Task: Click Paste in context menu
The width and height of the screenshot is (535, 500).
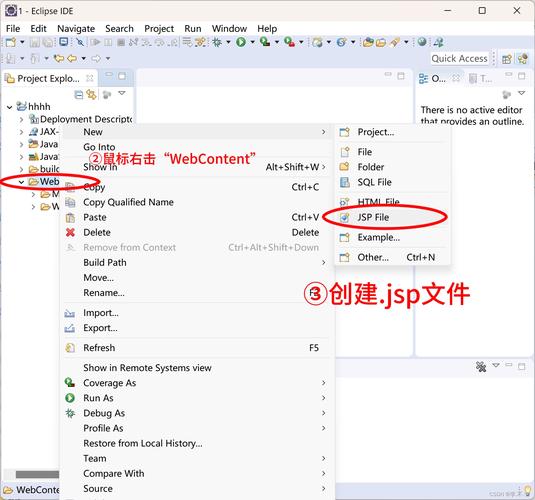Action: pos(197,217)
